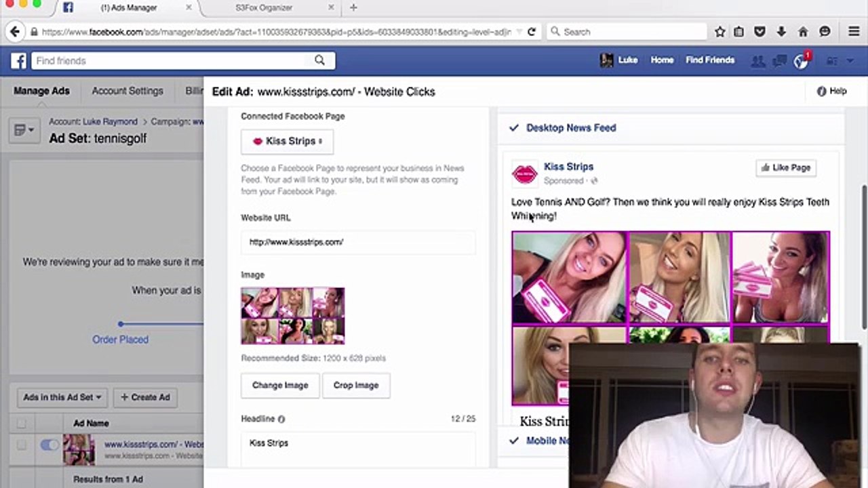Switch to the Ads Manager browser tab
868x488 pixels.
129,7
